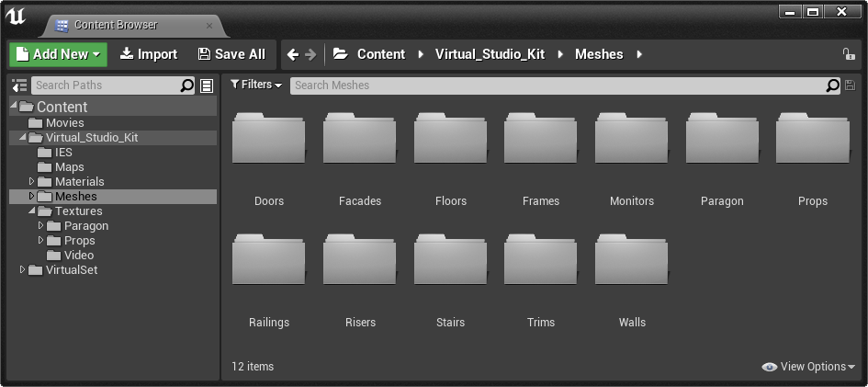
Task: Click the save search floppy disk icon
Action: pyautogui.click(x=851, y=85)
